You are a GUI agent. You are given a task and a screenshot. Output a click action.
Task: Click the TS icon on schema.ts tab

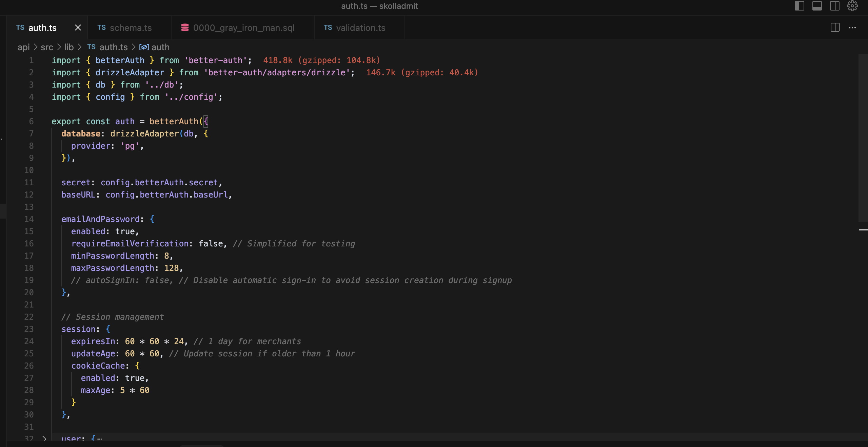point(101,27)
